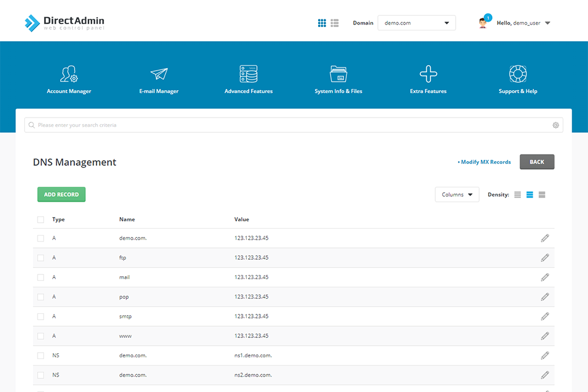Focus the search criteria input field
This screenshot has height=392, width=588.
point(293,125)
